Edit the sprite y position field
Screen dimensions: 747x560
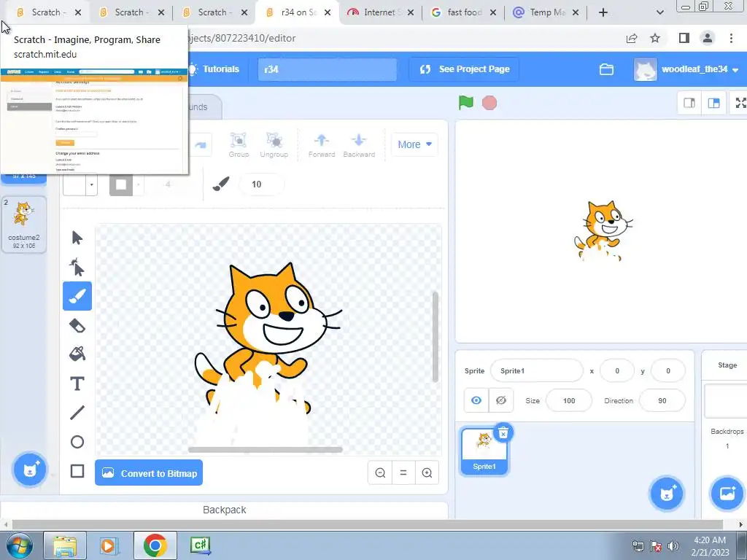click(x=668, y=370)
